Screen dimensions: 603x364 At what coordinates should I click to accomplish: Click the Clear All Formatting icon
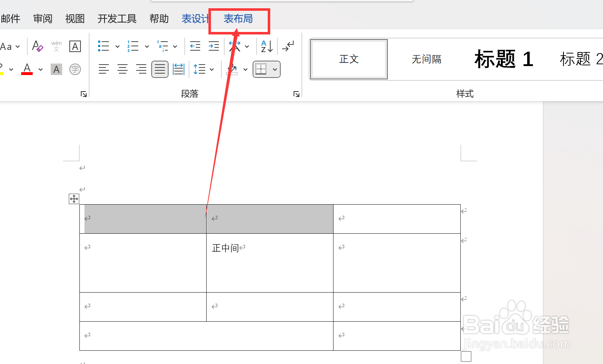coord(37,46)
